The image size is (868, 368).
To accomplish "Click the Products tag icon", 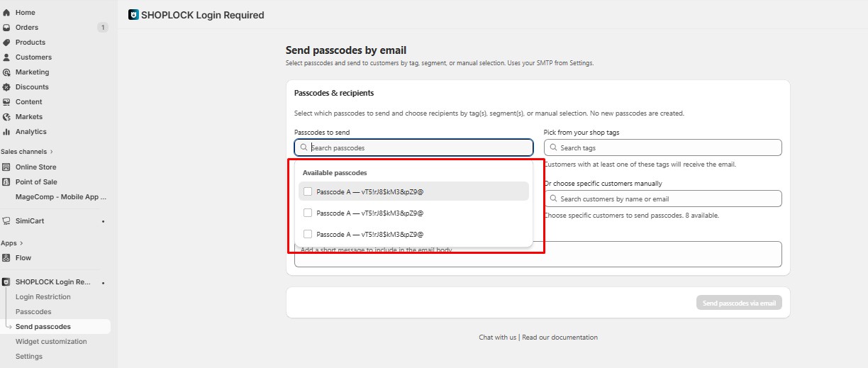I will (6, 43).
